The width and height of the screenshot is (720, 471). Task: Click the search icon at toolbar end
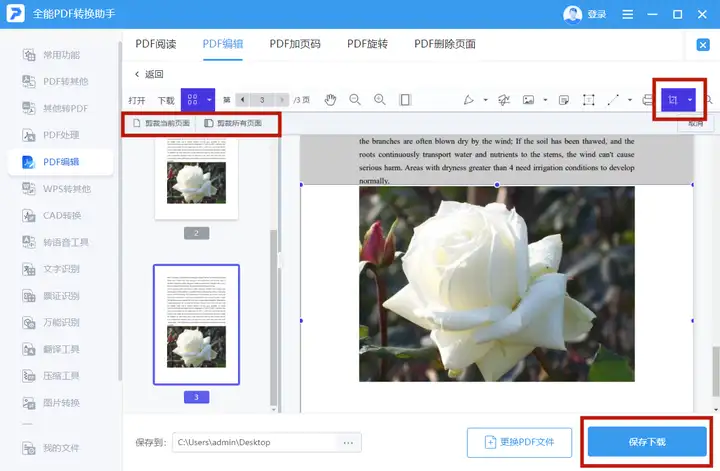click(709, 100)
